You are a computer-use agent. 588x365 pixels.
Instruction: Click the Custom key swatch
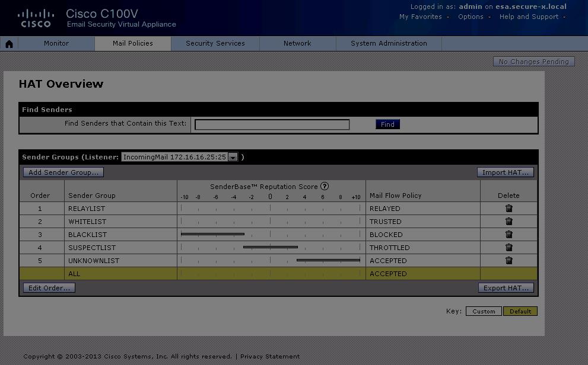pyautogui.click(x=484, y=311)
